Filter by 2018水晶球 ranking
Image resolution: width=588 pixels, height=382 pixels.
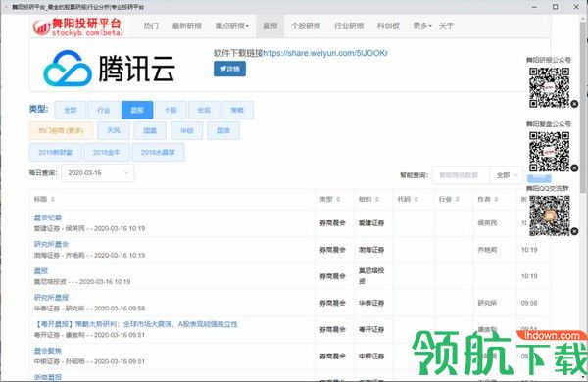158,152
